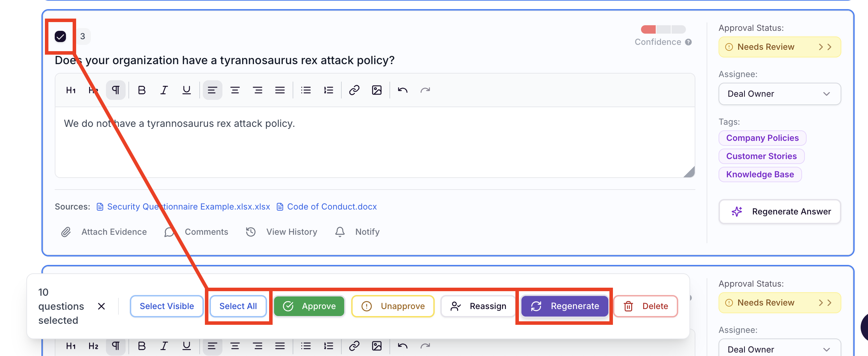This screenshot has height=356, width=868.
Task: Open the Deal Owner assignee dropdown on the lower card
Action: [780, 348]
